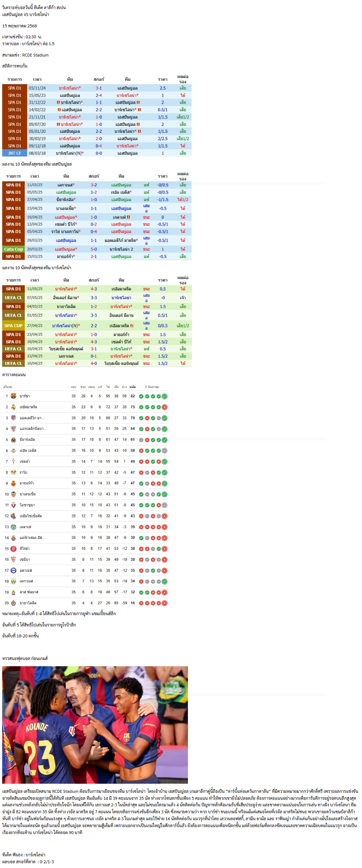Screen dimensions: 362x868
Task: Select the มายอร์ก้า crest at rank 9
Action: coord(14,483)
